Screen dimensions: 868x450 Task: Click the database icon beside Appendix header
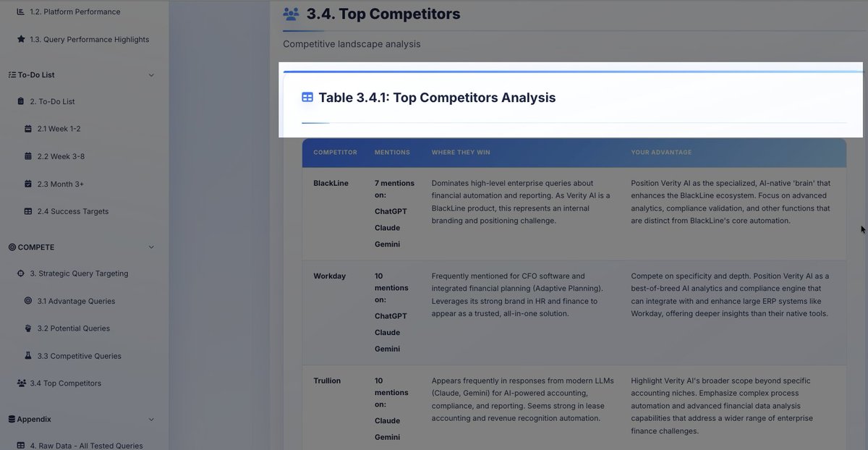click(x=12, y=419)
